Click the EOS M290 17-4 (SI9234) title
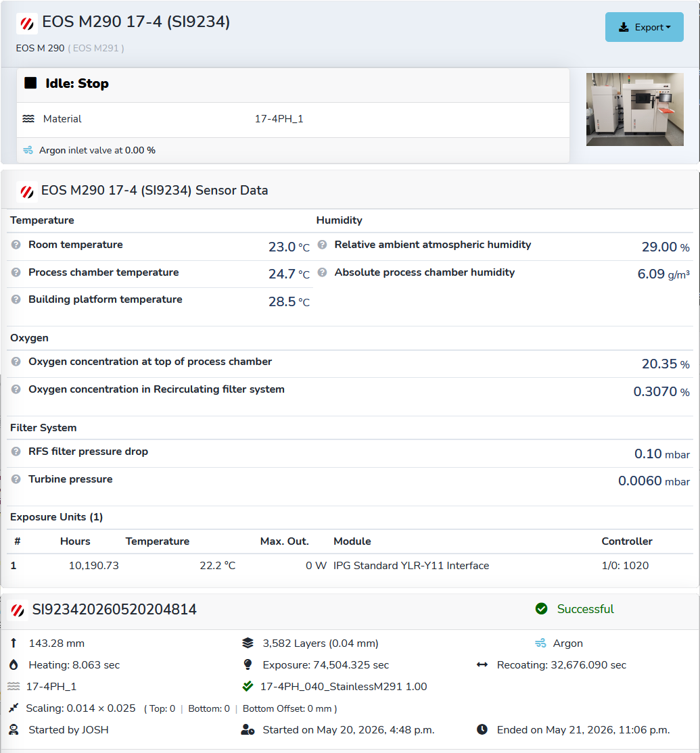700x753 pixels. pos(136,22)
